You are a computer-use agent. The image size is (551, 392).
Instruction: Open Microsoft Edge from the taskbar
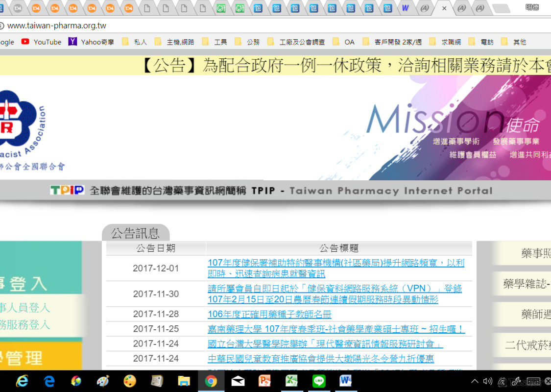pos(49,381)
